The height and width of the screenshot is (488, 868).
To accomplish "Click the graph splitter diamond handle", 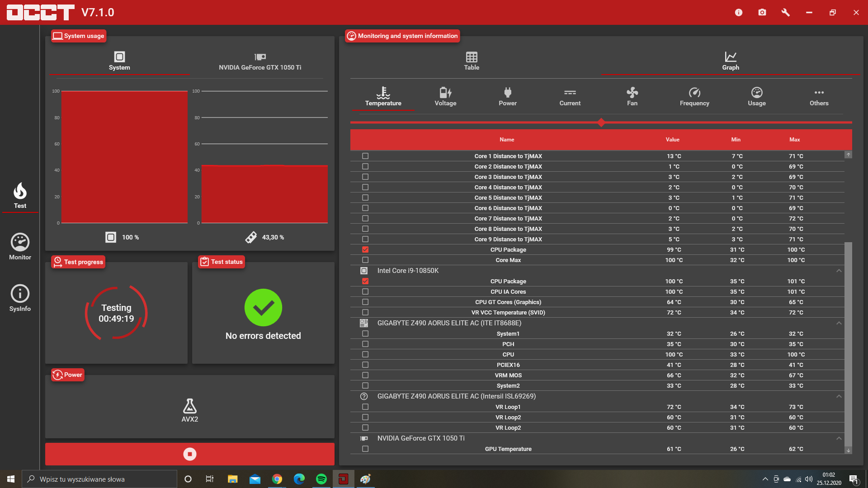I will (x=601, y=122).
